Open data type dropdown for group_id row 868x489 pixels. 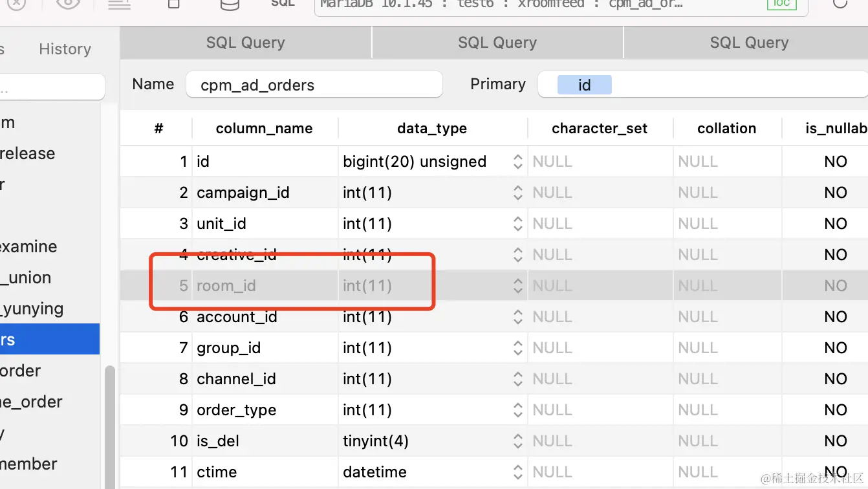[x=517, y=348]
